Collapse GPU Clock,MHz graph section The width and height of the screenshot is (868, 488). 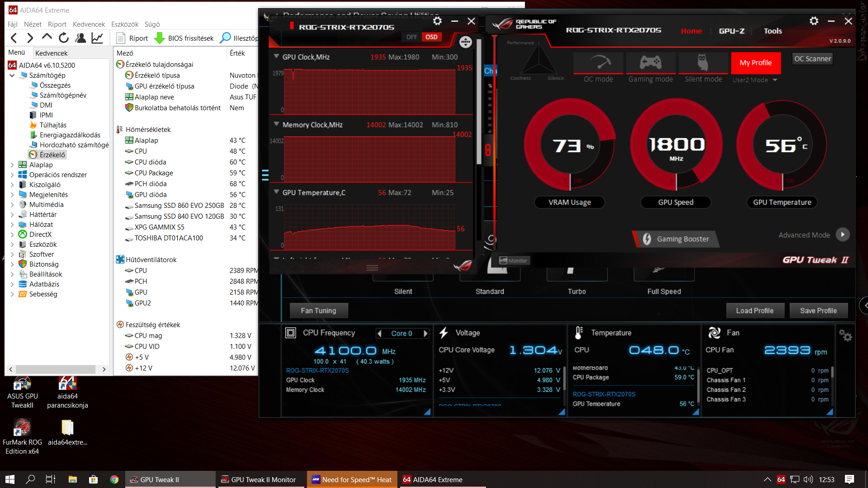click(x=276, y=56)
